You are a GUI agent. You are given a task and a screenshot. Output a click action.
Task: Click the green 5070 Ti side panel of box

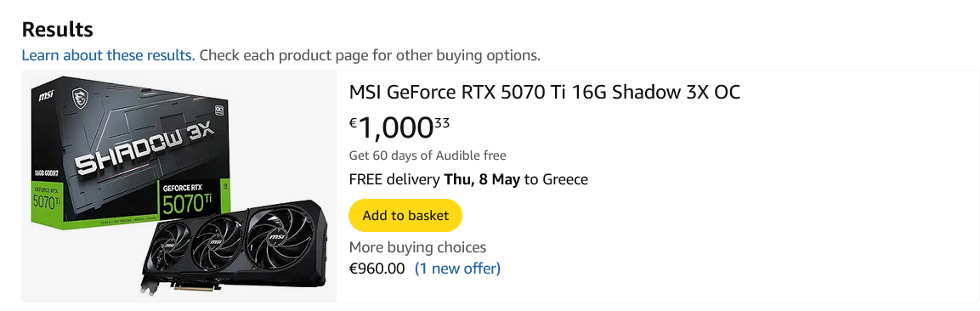(48, 199)
